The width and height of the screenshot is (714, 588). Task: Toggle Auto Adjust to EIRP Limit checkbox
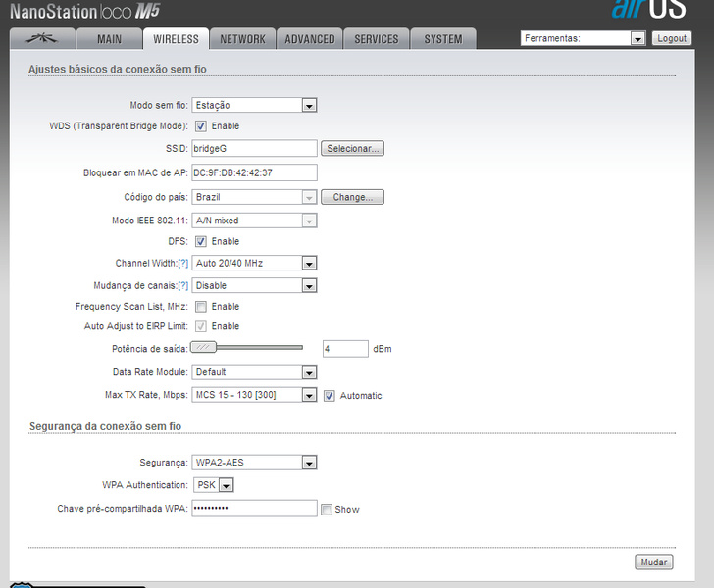(201, 326)
